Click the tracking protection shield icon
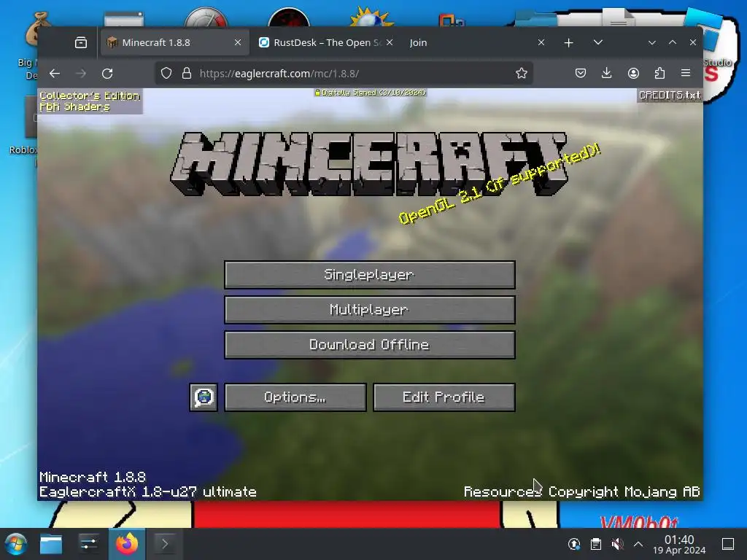The width and height of the screenshot is (747, 560). pyautogui.click(x=166, y=74)
